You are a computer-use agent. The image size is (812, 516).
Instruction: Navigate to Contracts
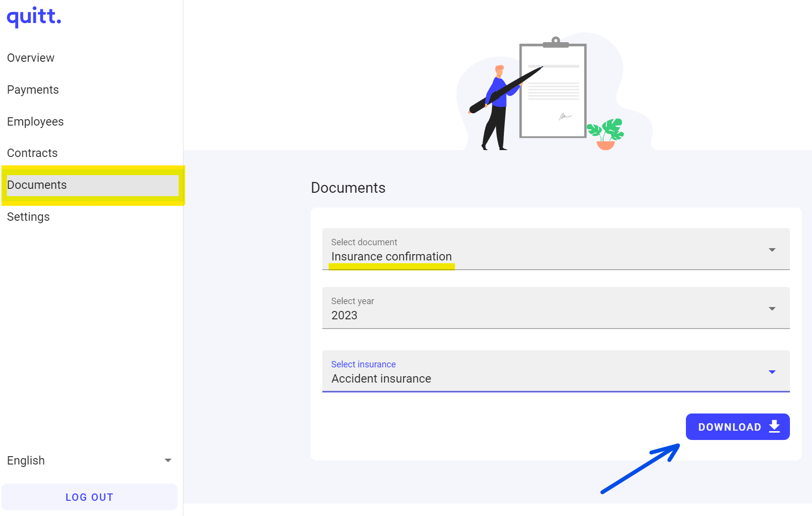[32, 153]
